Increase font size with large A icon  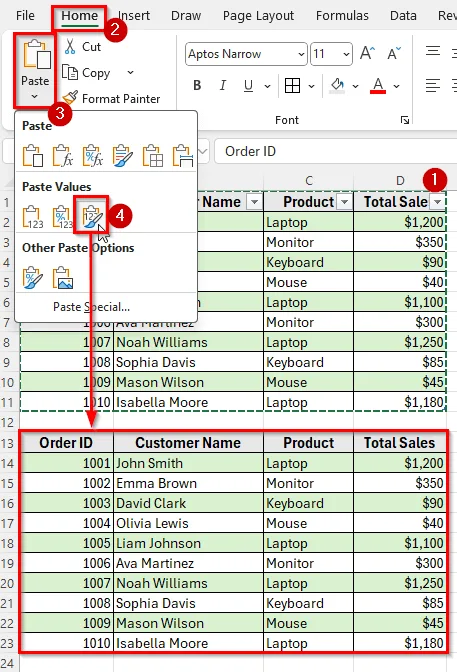click(x=367, y=54)
